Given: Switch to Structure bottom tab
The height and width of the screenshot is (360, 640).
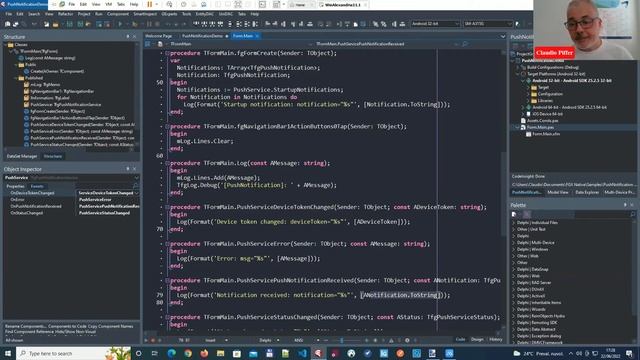Looking at the screenshot, I should pos(53,156).
